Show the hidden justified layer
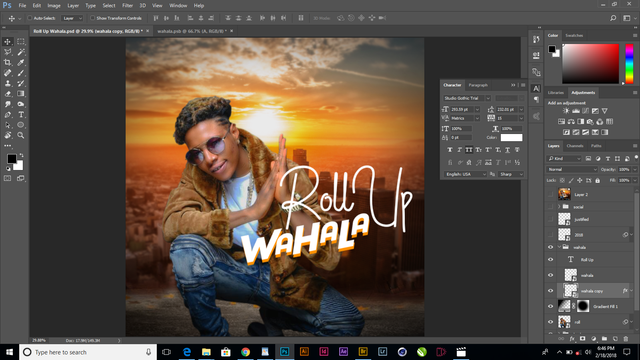 (551, 220)
